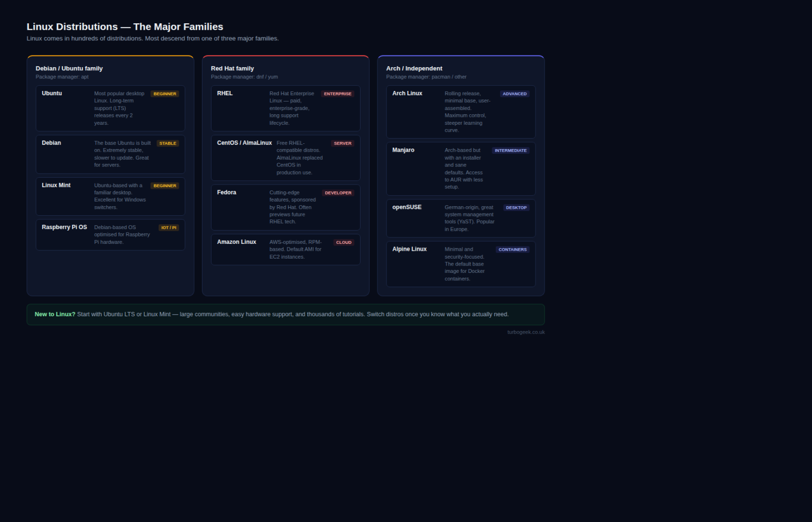Screen dimensions: 812x522
Task: Click the "openSUSE" distro name
Action: pos(407,207)
